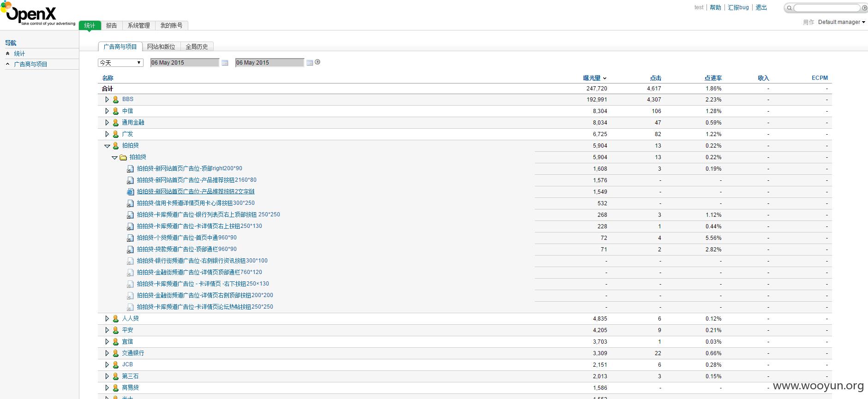Click the 通用金融 advertiser icon
This screenshot has width=868, height=399.
point(116,123)
